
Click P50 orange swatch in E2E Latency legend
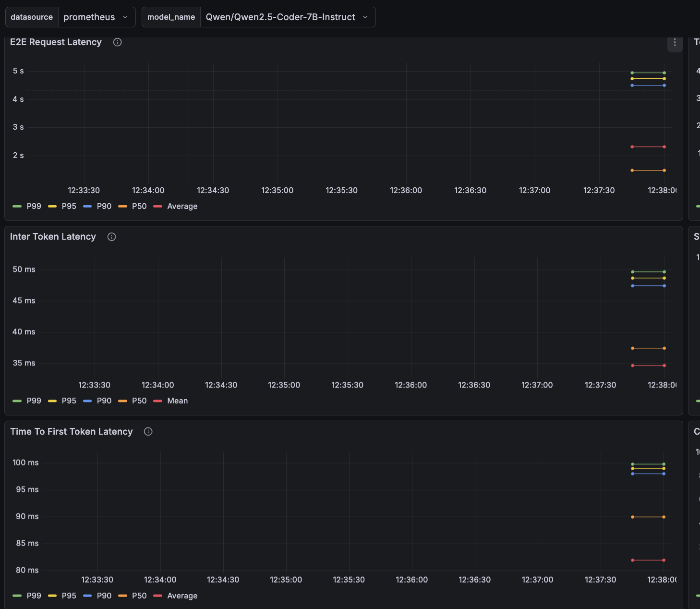point(123,206)
